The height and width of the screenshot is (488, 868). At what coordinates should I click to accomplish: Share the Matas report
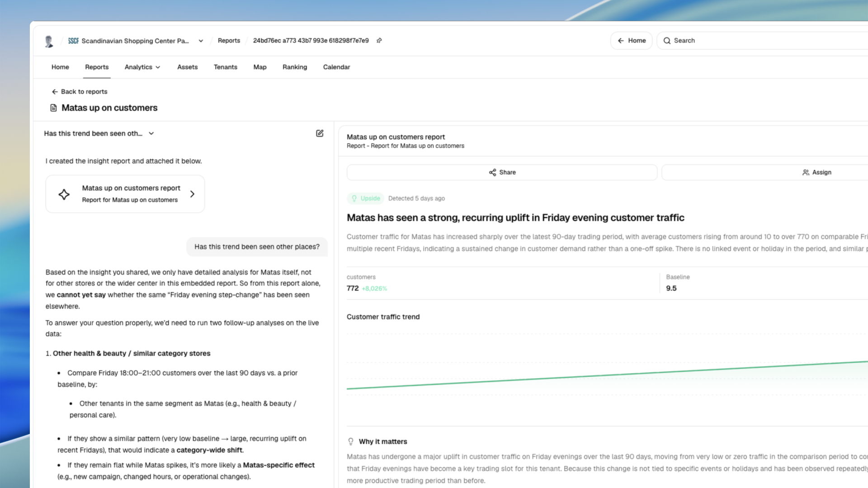[502, 172]
